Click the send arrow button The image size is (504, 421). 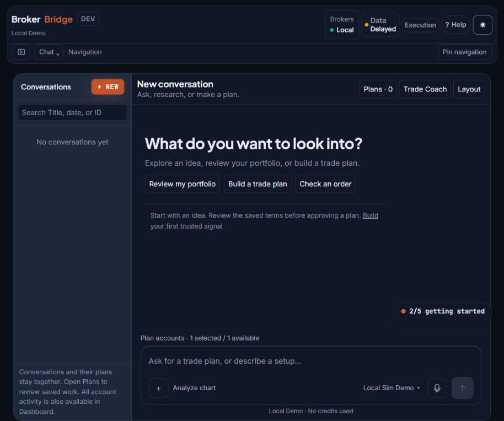(x=462, y=388)
